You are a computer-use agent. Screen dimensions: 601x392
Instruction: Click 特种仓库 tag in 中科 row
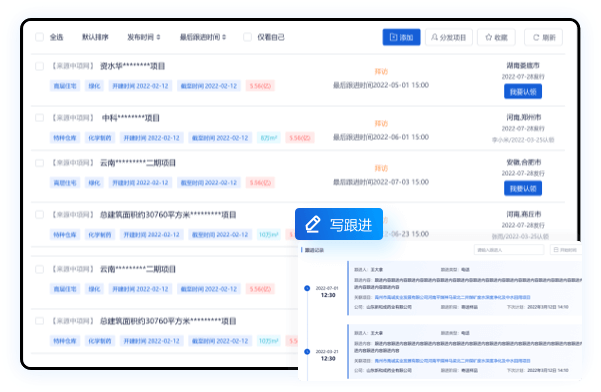[x=65, y=138]
